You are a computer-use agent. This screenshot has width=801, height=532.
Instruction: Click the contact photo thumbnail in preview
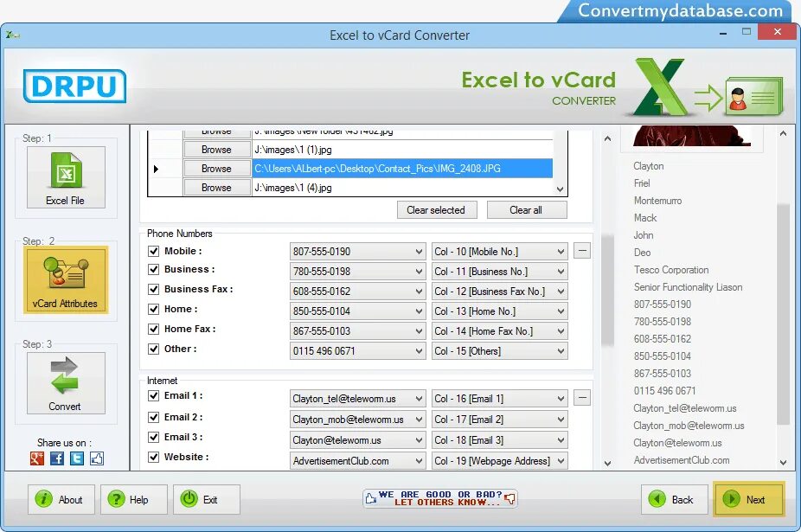692,137
